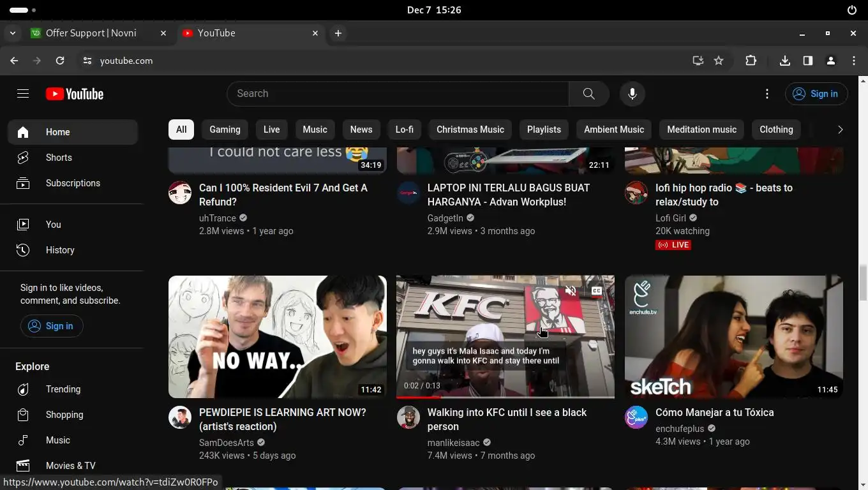Open Trending under Explore
868x490 pixels.
tap(73, 389)
